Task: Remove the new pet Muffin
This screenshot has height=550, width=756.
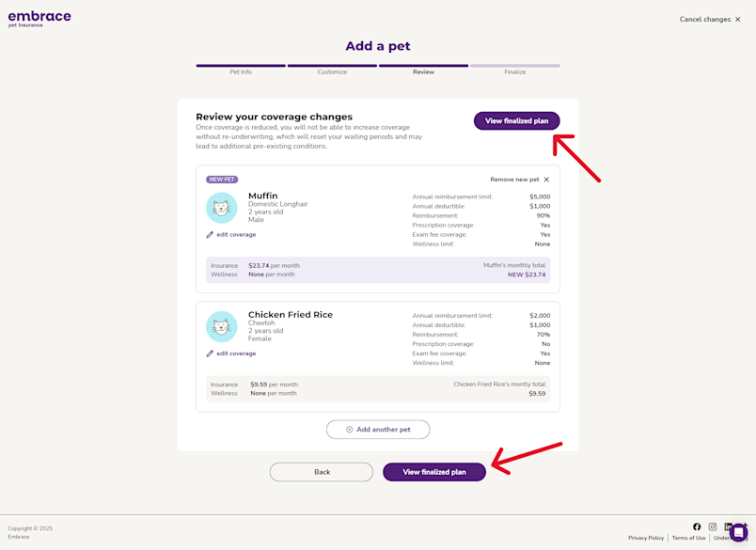Action: (x=520, y=179)
